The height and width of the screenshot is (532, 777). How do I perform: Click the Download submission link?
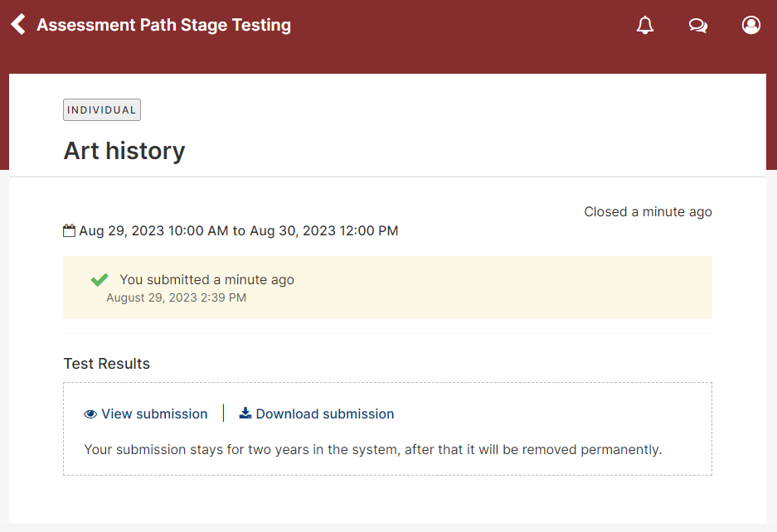[x=324, y=414]
